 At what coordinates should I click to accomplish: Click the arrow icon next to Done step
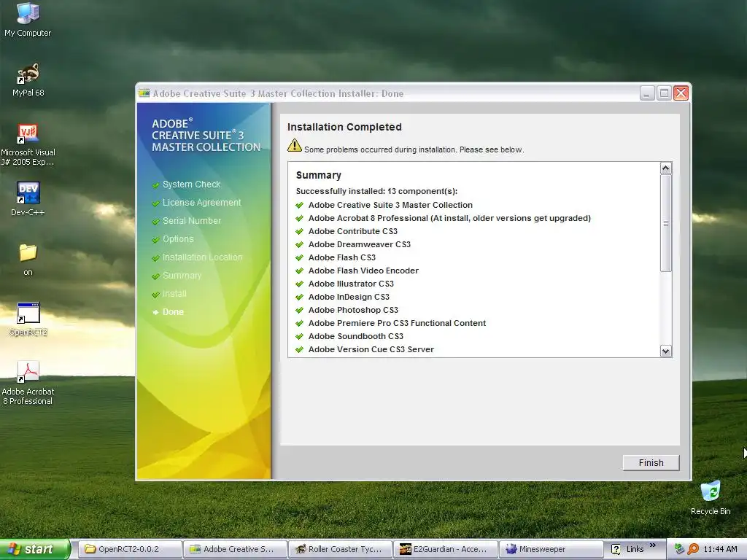point(155,312)
